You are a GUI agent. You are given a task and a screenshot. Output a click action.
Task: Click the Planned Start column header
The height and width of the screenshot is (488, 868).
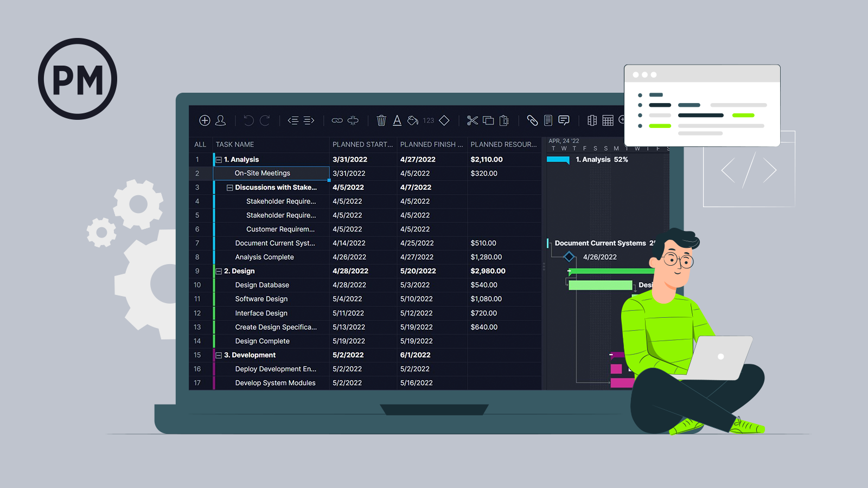362,145
